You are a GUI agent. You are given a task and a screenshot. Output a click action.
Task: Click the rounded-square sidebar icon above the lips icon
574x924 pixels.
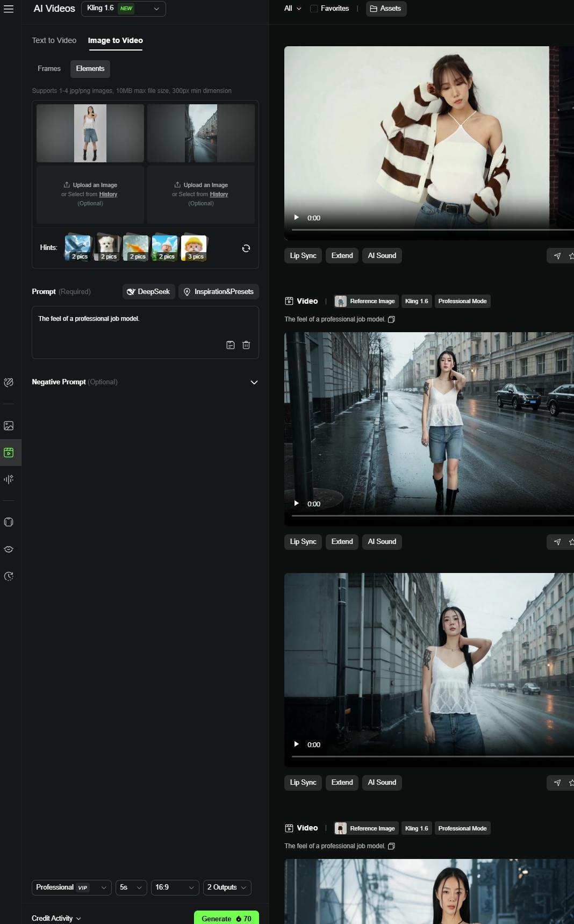9,522
